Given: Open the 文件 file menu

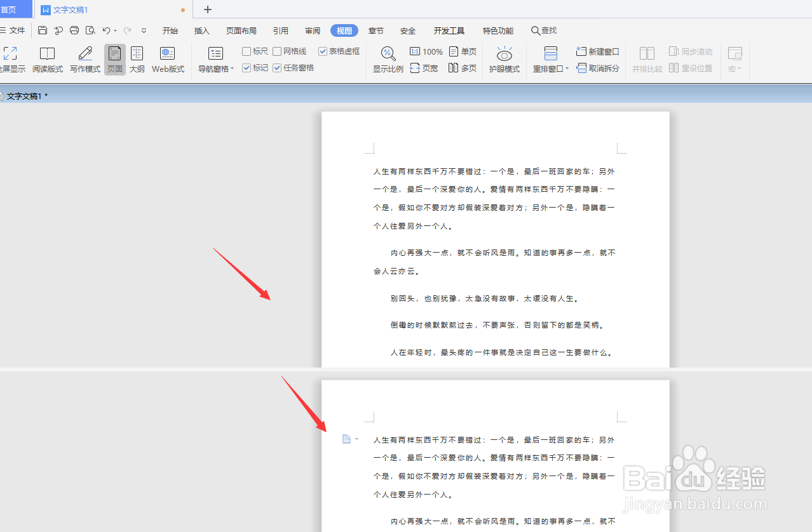Looking at the screenshot, I should [x=13, y=30].
